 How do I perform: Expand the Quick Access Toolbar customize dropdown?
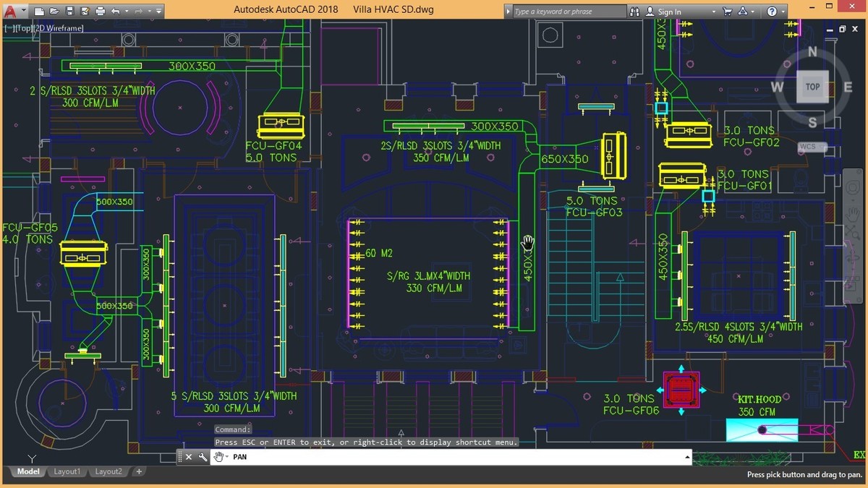(159, 12)
